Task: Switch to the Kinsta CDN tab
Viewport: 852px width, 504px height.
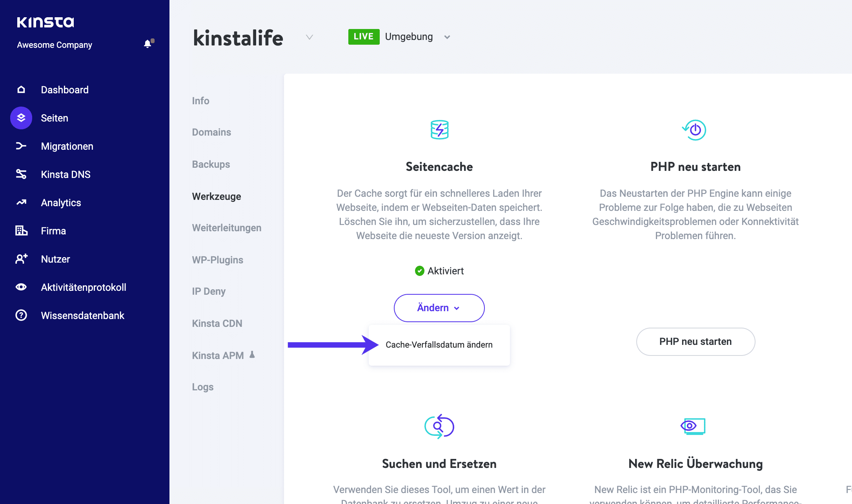Action: click(x=217, y=323)
